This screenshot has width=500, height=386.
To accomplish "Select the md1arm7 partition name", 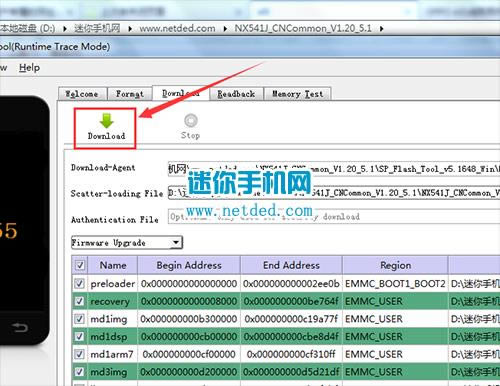I will point(112,354).
